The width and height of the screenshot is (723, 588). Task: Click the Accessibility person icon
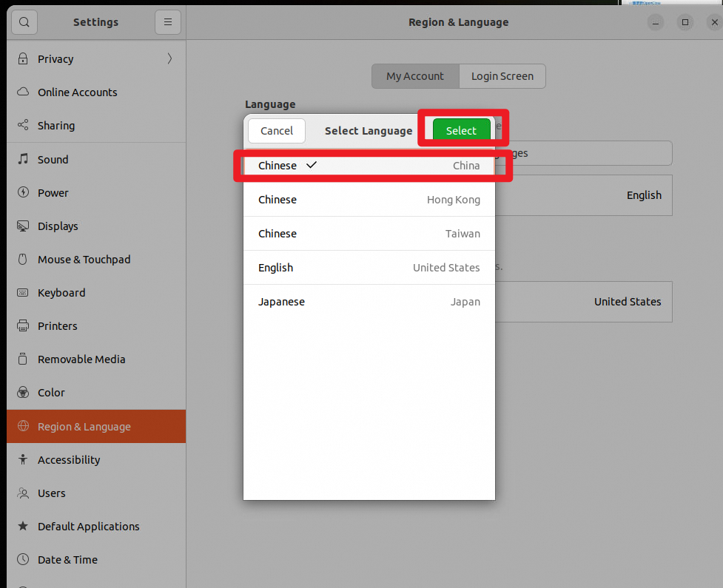pos(23,459)
